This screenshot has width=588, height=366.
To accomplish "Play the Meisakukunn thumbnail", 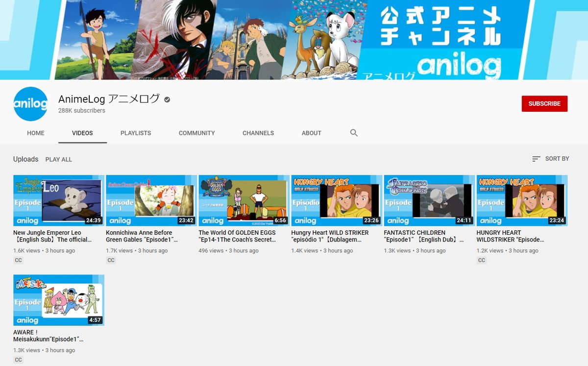I will tap(59, 300).
